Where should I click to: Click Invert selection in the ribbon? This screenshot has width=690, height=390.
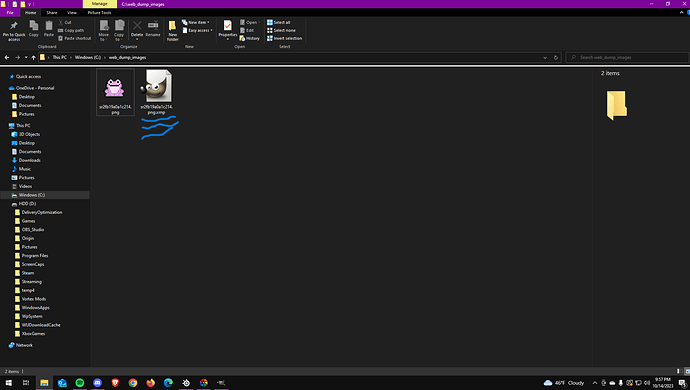(284, 38)
